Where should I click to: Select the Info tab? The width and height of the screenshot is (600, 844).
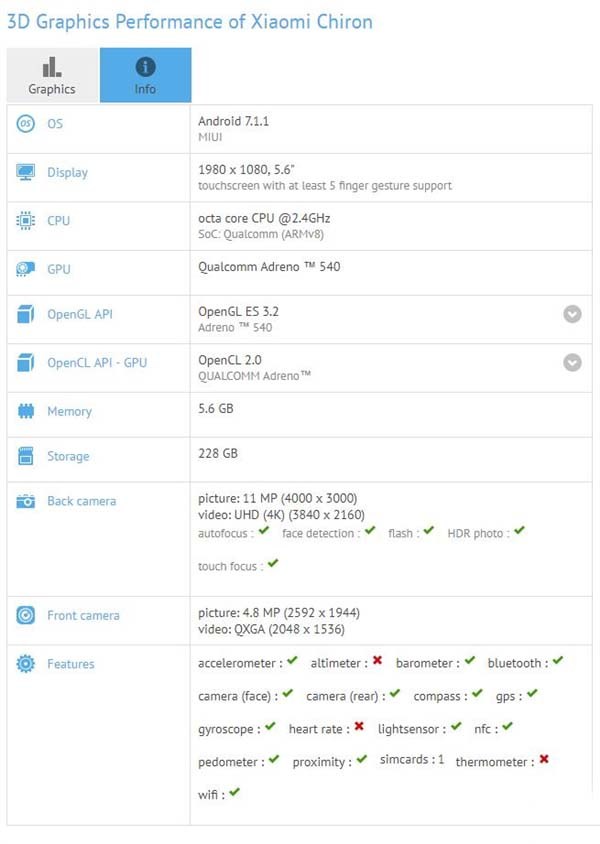click(145, 75)
